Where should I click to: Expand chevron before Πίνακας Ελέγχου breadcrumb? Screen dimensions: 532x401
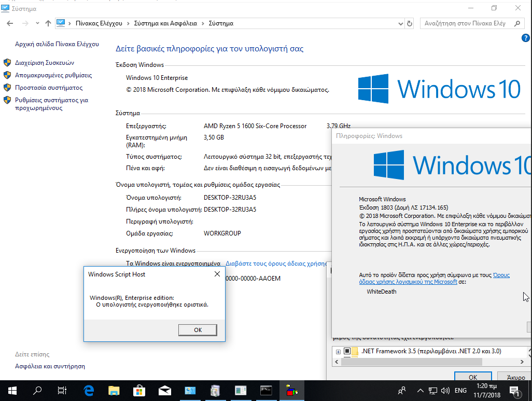[69, 23]
